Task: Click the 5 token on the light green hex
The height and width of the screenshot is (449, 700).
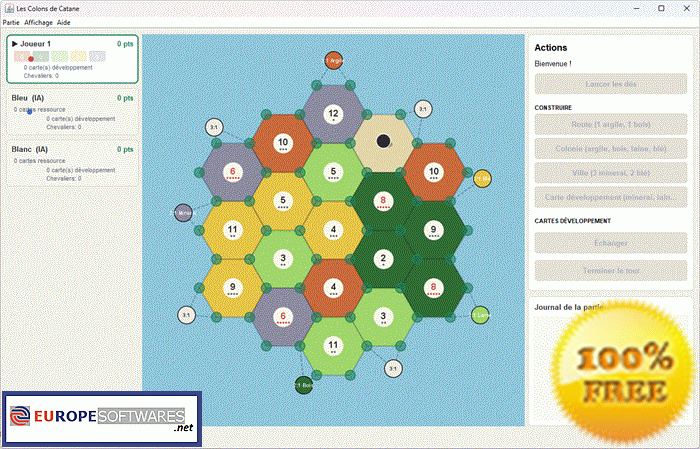Action: [333, 172]
